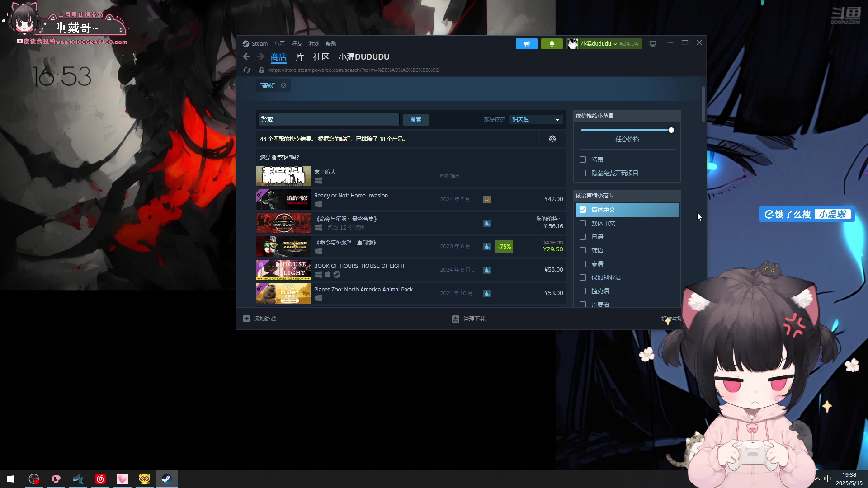Click the pink square taskbar icon
The width and height of the screenshot is (868, 488).
[x=123, y=479]
